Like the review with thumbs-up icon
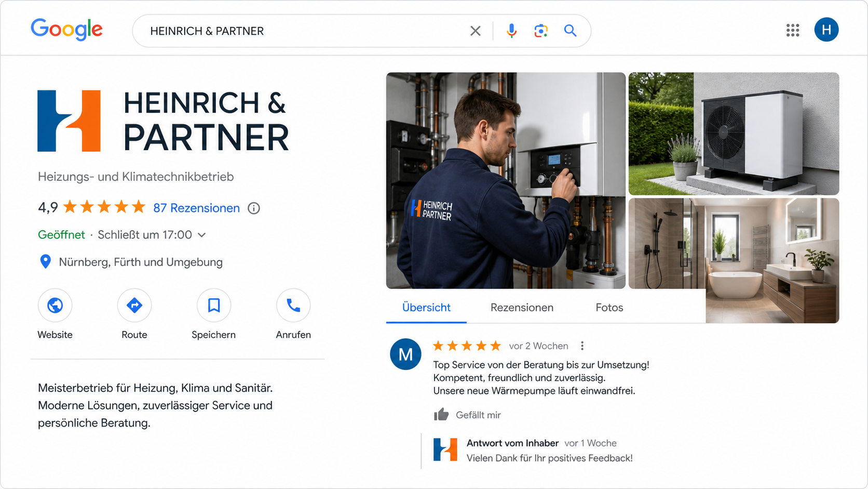This screenshot has width=868, height=489. coord(441,415)
